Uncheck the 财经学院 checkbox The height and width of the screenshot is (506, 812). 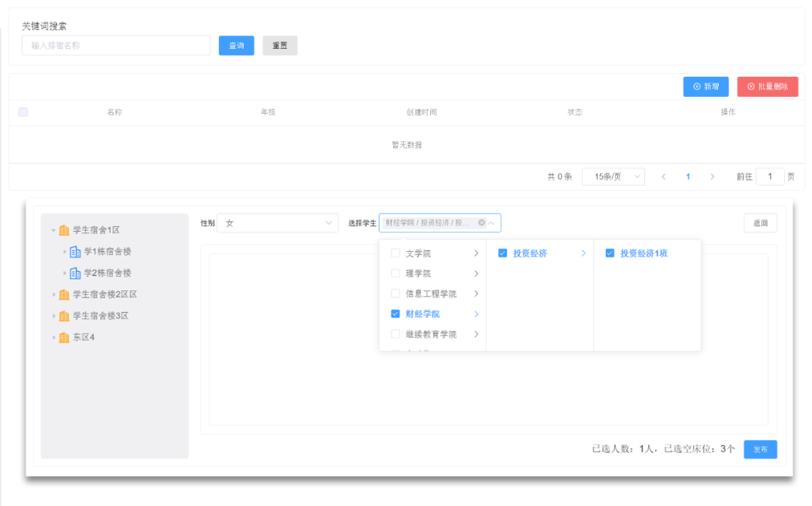[x=395, y=314]
